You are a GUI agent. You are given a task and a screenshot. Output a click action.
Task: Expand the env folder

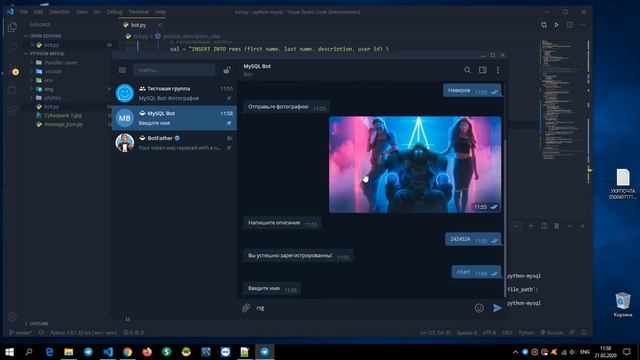(48, 80)
